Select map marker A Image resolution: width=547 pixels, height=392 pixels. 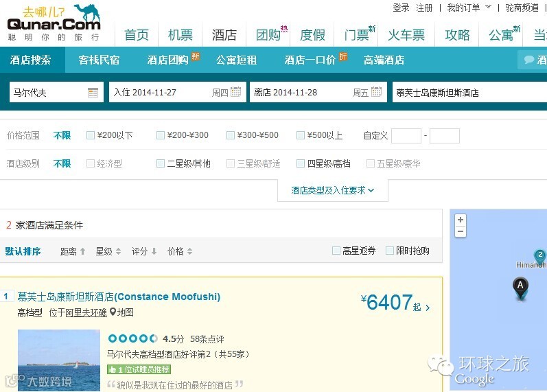point(520,288)
